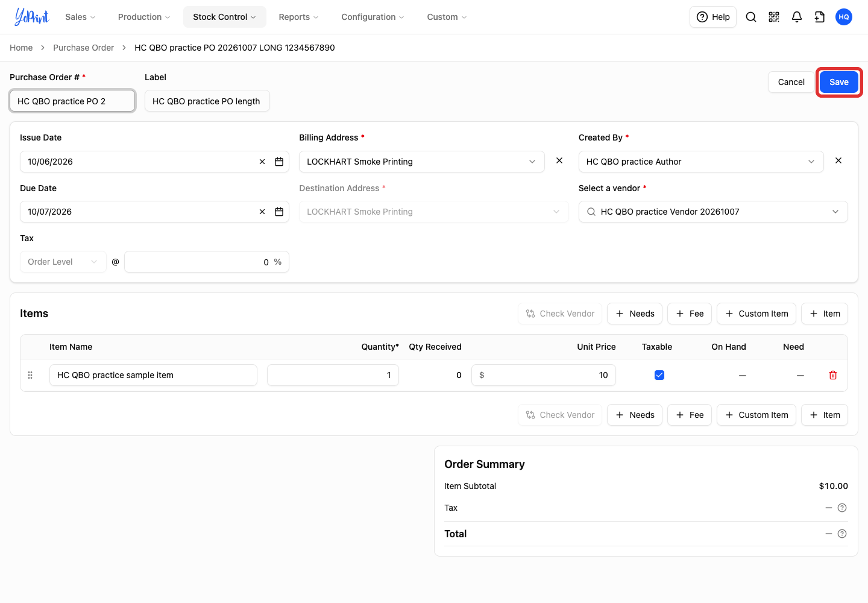Click the Help button

(713, 17)
